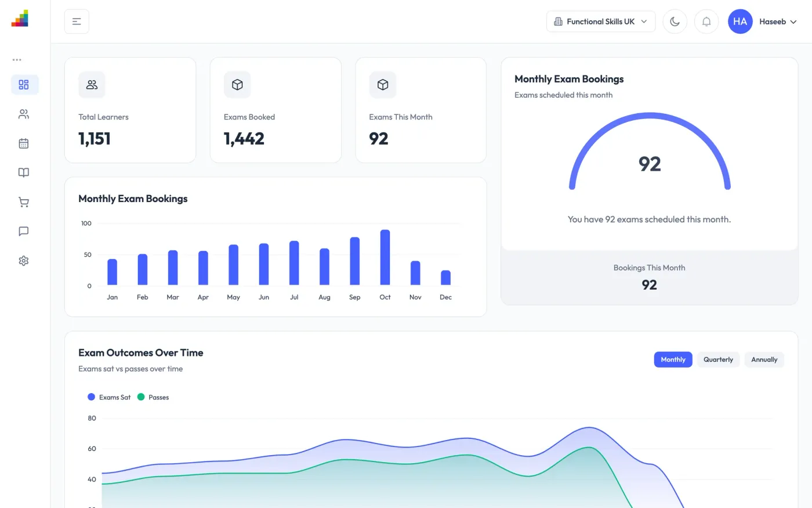
Task: Switch to Annually tab
Action: 764,359
